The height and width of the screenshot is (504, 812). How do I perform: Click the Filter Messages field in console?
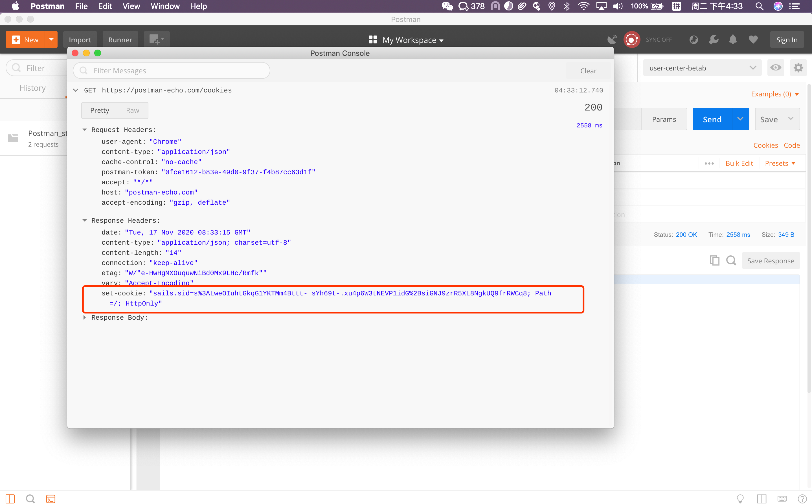[172, 71]
